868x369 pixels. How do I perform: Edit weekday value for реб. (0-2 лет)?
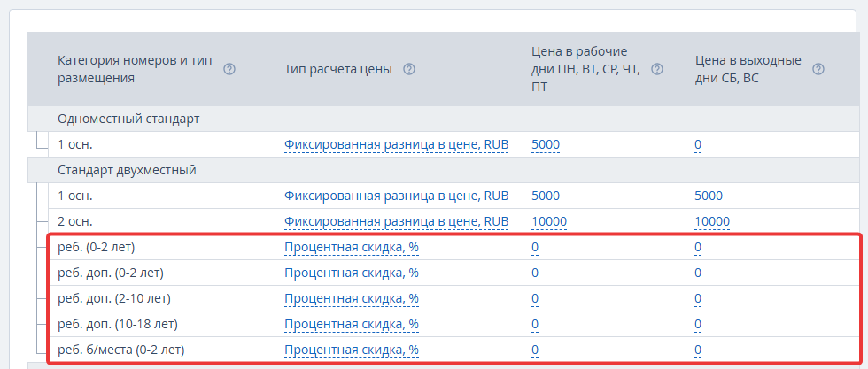coord(535,247)
